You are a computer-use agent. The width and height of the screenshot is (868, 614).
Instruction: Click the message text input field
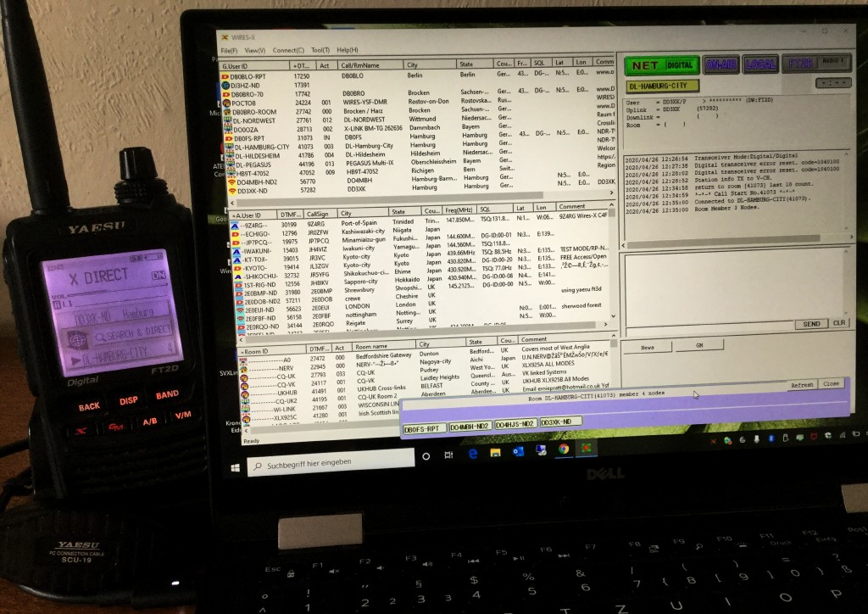[x=708, y=327]
